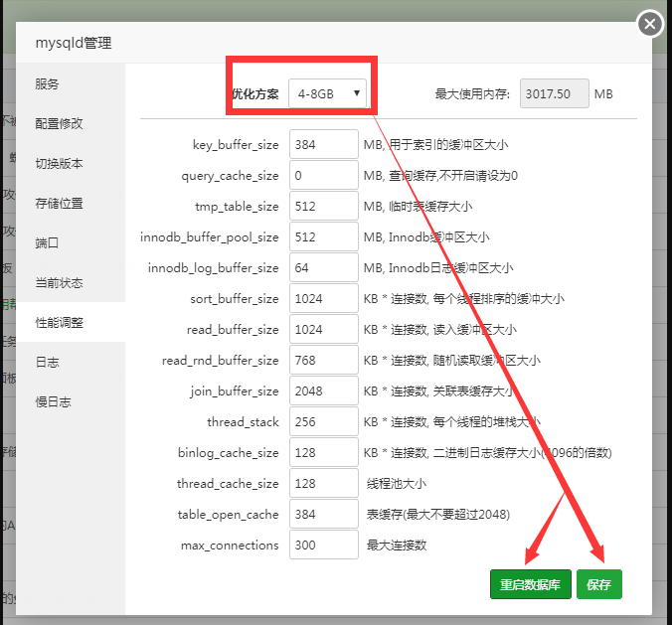This screenshot has width=672, height=625.
Task: Edit the innodb_buffer_pool_size field
Action: click(323, 236)
